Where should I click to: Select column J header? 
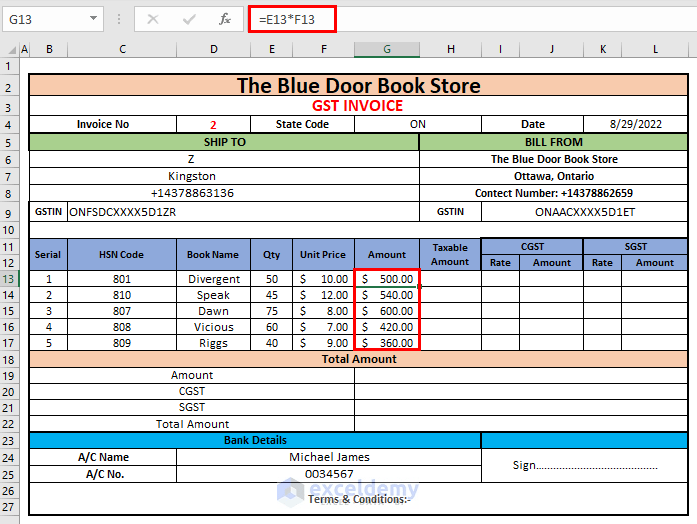[x=552, y=49]
